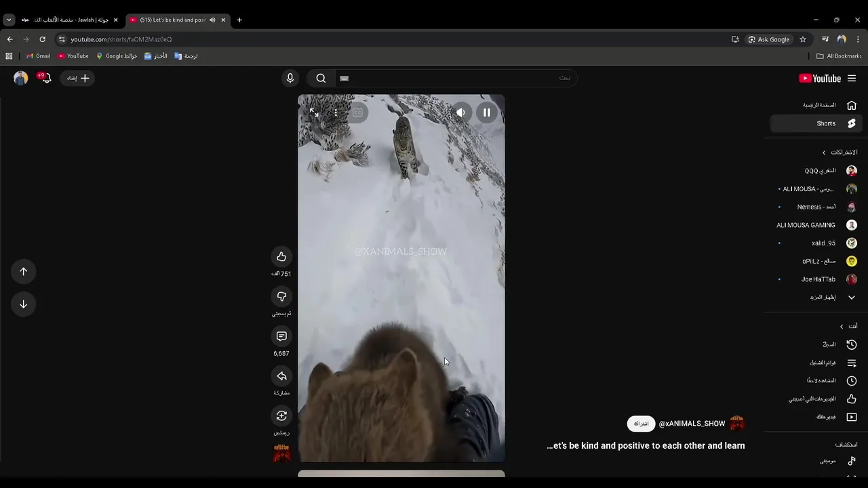
Task: Pause the Shorts video
Action: (487, 113)
